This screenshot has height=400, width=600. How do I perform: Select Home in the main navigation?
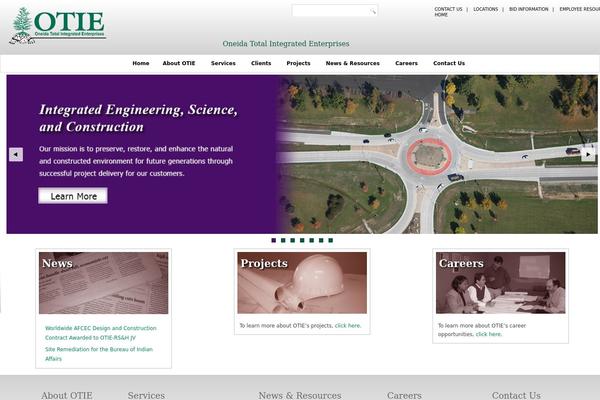pyautogui.click(x=141, y=63)
